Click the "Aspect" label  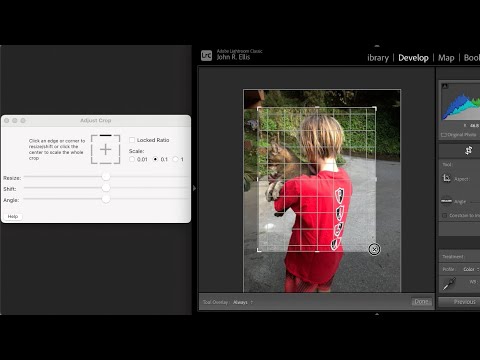coord(461,179)
